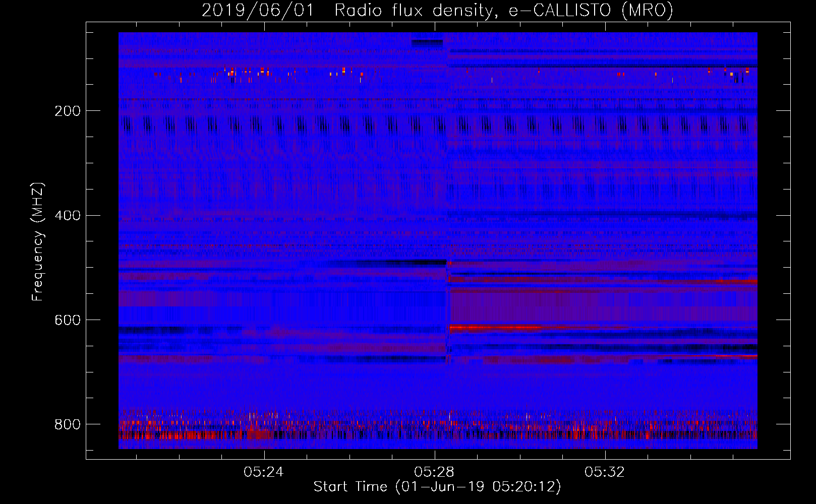Click the 'Frequency (MHZ)' y-axis label

tap(37, 242)
